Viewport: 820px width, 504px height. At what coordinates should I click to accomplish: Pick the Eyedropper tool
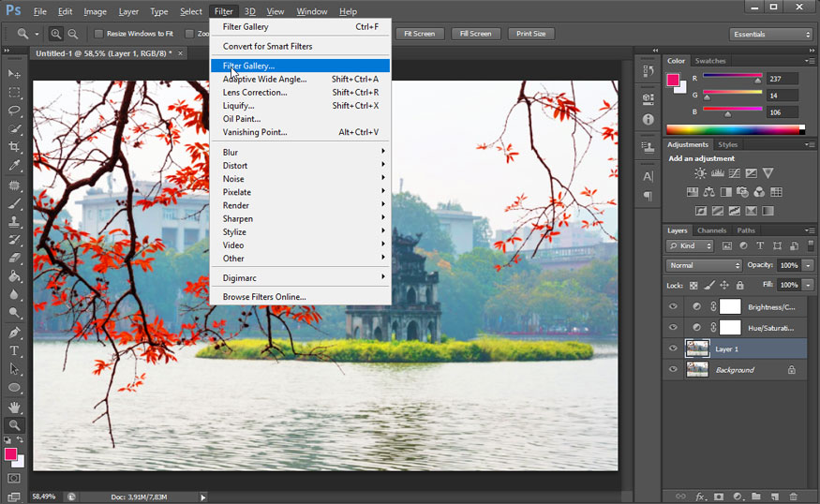tap(14, 166)
